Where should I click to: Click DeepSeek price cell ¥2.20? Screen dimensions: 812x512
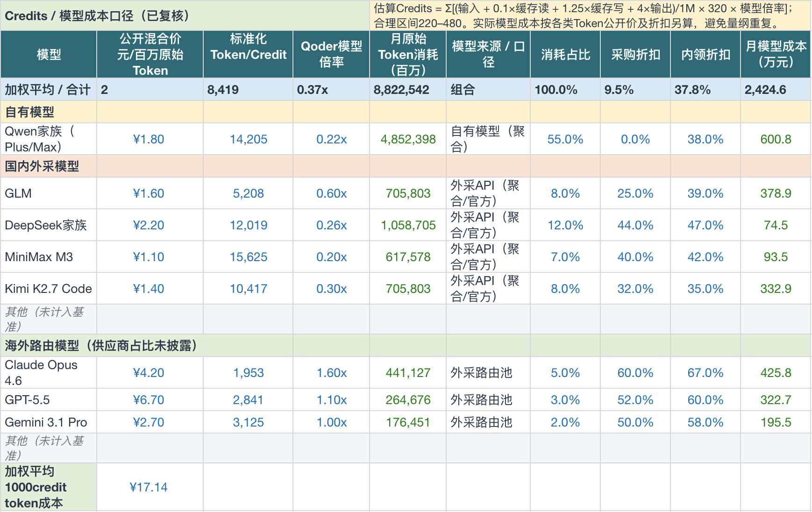pos(150,225)
